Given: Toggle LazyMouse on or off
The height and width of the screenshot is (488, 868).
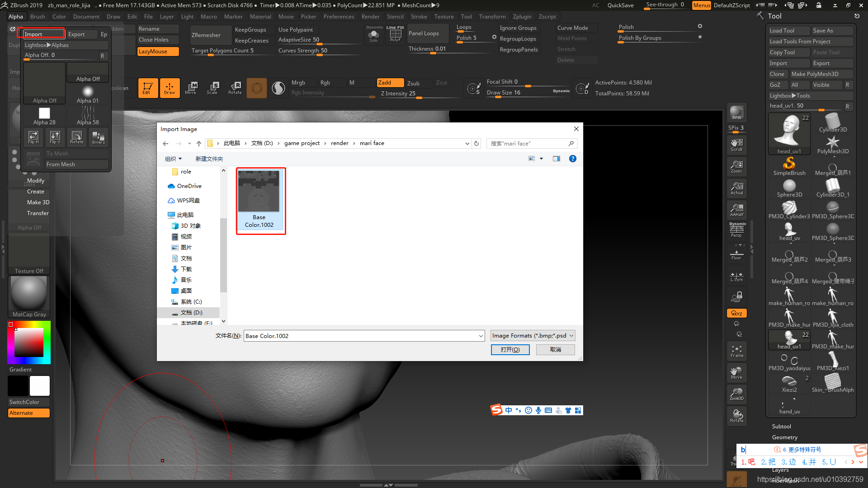Looking at the screenshot, I should [x=158, y=52].
